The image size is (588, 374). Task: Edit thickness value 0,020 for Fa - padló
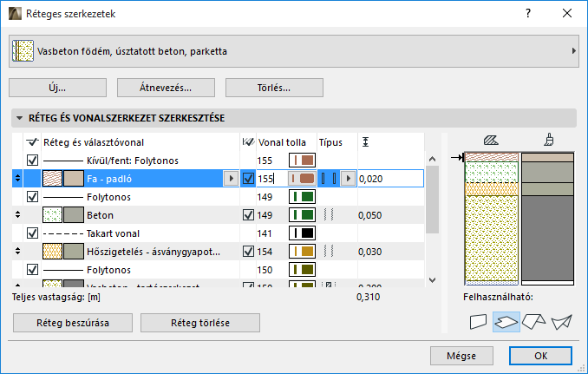point(391,179)
